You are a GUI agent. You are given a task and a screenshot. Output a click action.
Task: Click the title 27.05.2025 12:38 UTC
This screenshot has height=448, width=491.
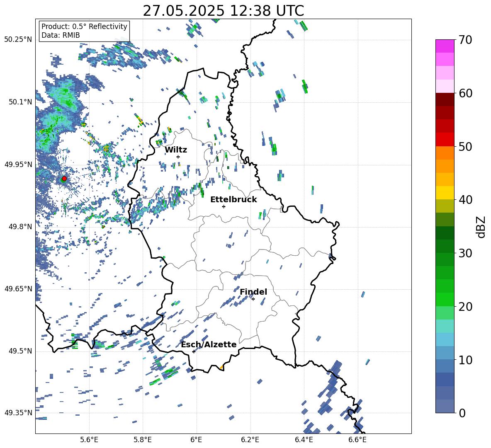224,11
